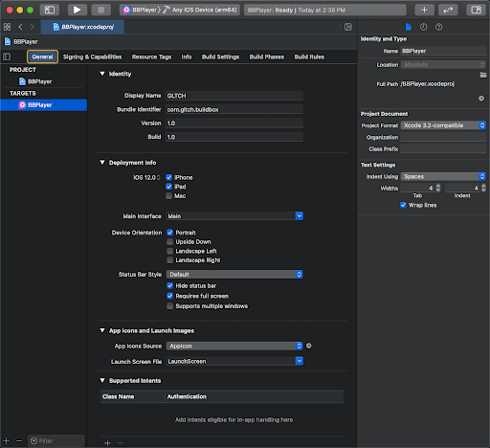Screen dimensions: 490x448
Task: Run the BBPlayer scheme with Play button
Action: tap(78, 10)
